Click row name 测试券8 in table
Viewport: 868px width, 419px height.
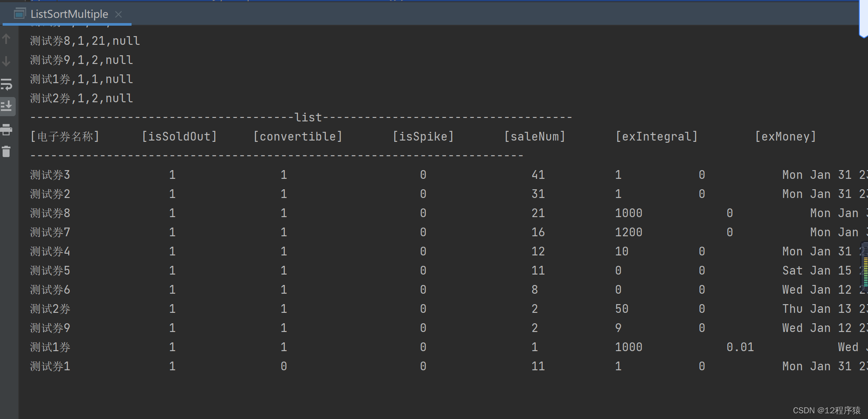(50, 213)
